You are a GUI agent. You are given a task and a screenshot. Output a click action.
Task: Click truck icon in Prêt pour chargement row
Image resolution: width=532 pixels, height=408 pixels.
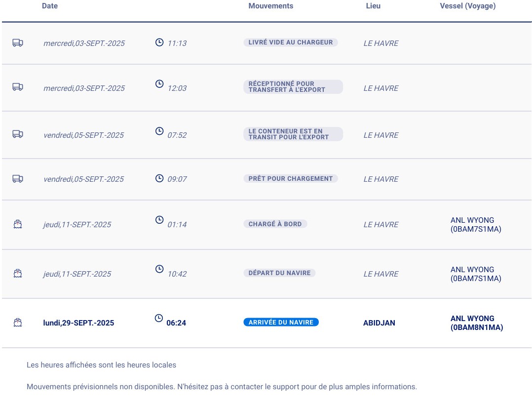coord(18,178)
